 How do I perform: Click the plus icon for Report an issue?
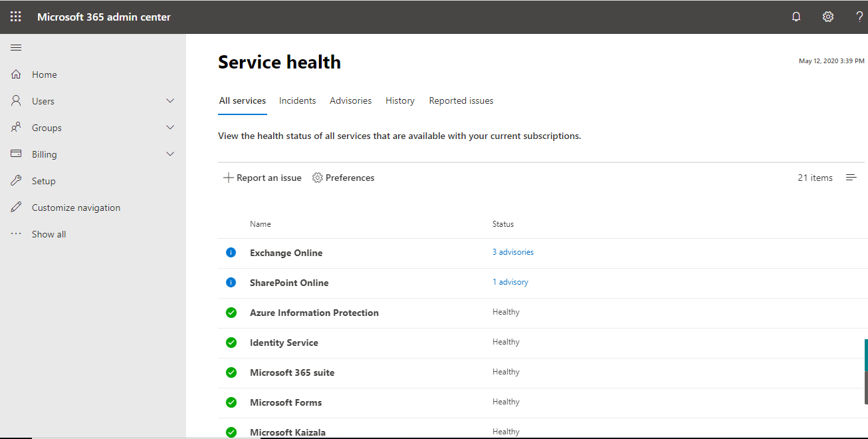coord(228,178)
